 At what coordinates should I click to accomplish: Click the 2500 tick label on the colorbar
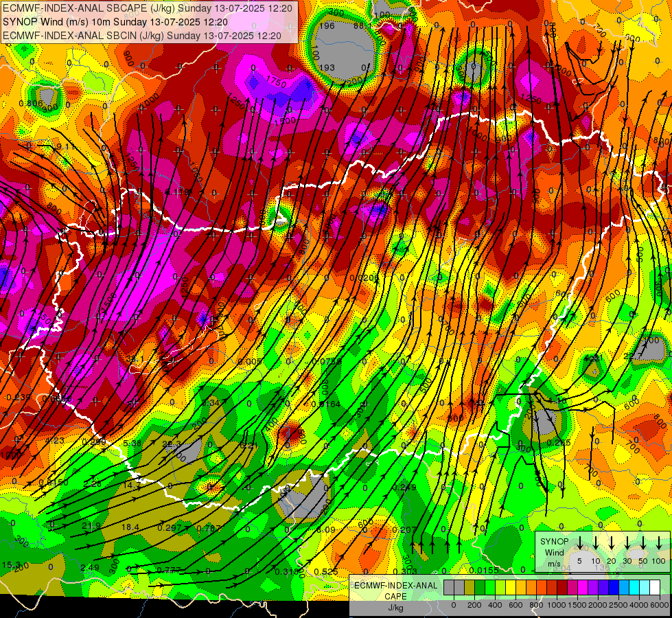[x=618, y=605]
